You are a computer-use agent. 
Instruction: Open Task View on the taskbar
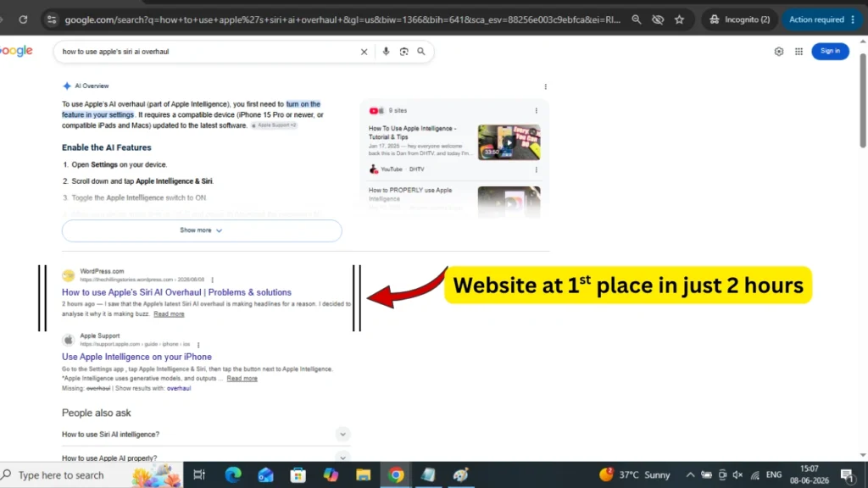[x=199, y=474]
